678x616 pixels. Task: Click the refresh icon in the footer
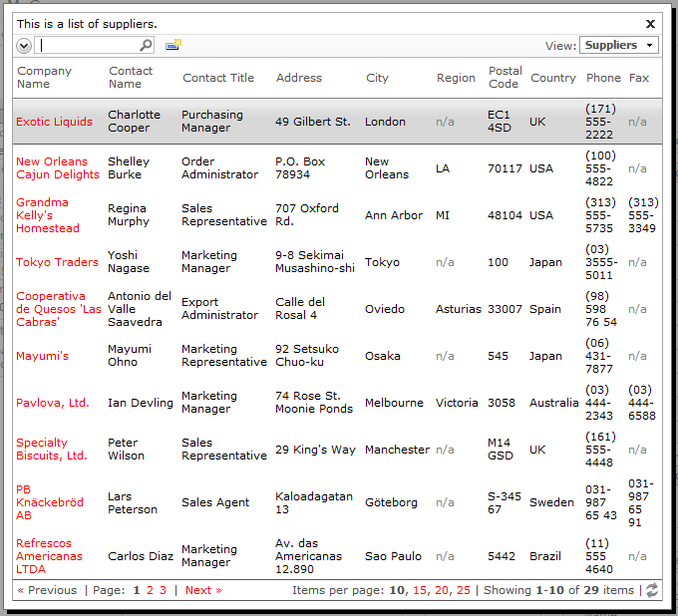click(652, 590)
